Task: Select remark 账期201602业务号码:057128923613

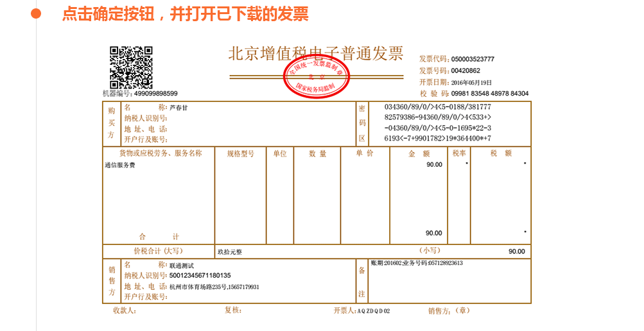Action: (417, 263)
